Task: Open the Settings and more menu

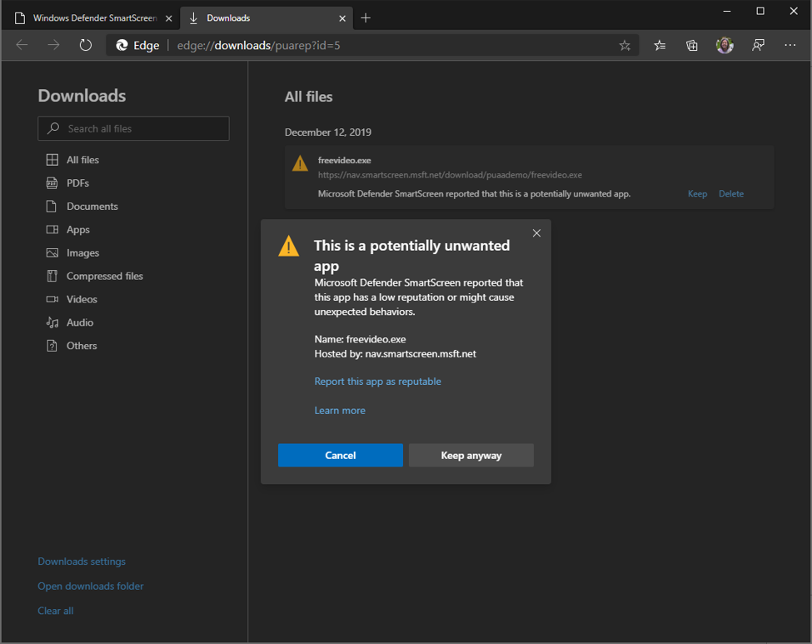Action: 790,45
